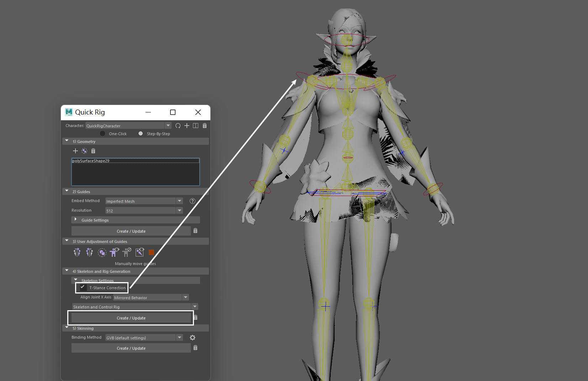588x381 pixels.
Task: Delete skeleton using trash icon
Action: tap(195, 318)
